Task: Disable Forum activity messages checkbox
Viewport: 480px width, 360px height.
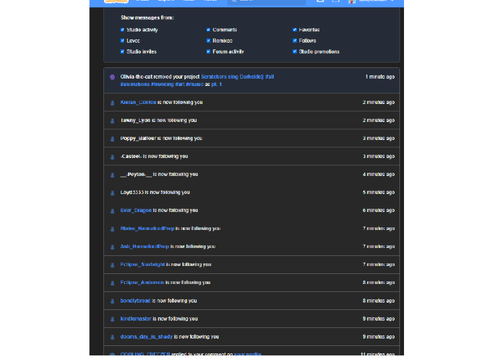Action: 208,52
